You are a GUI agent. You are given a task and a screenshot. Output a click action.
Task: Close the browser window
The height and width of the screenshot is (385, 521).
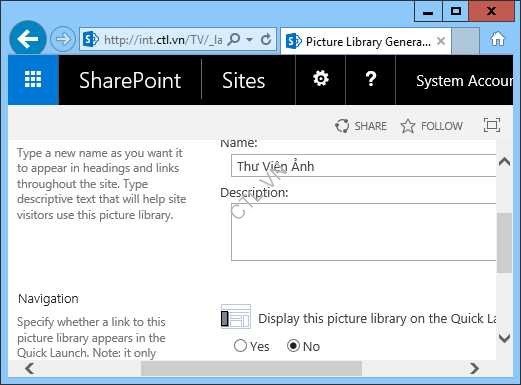(491, 12)
